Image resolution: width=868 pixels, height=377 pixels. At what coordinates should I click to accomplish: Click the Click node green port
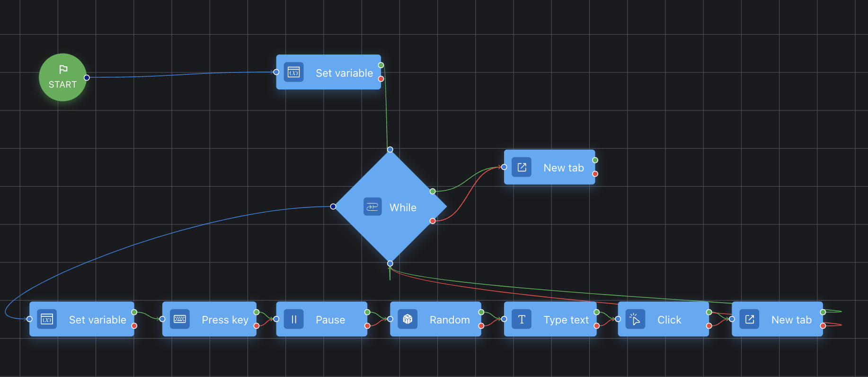pos(709,312)
